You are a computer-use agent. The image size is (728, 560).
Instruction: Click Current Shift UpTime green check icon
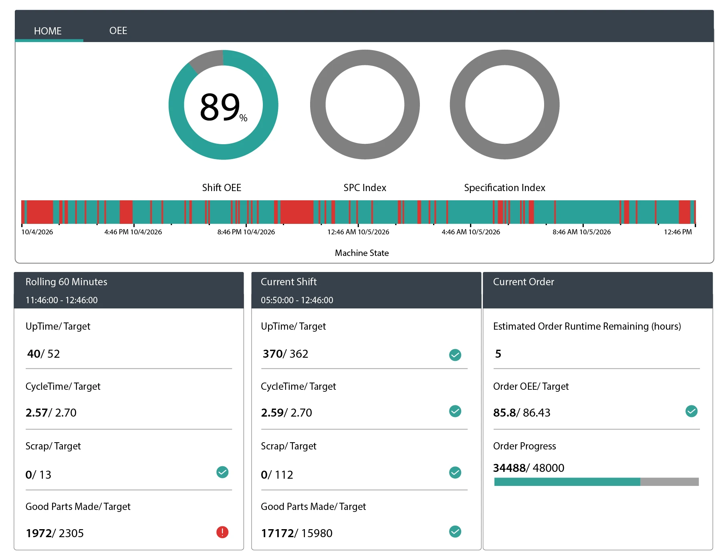click(x=455, y=355)
